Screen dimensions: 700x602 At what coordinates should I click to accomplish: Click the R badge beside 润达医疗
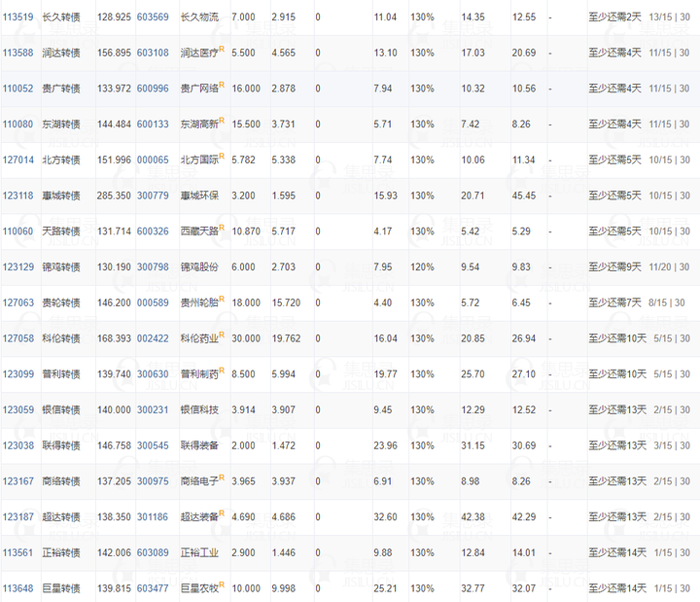click(x=222, y=49)
